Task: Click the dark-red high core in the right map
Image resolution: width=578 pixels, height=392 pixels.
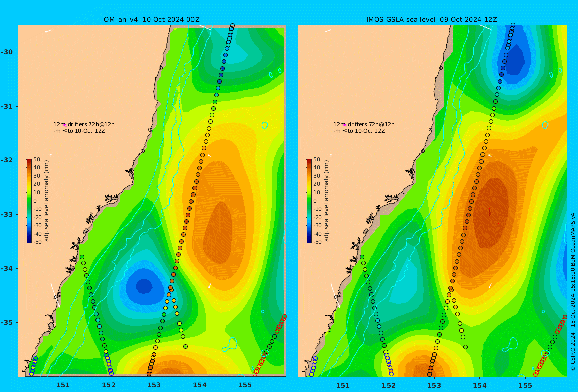Action: pos(490,212)
